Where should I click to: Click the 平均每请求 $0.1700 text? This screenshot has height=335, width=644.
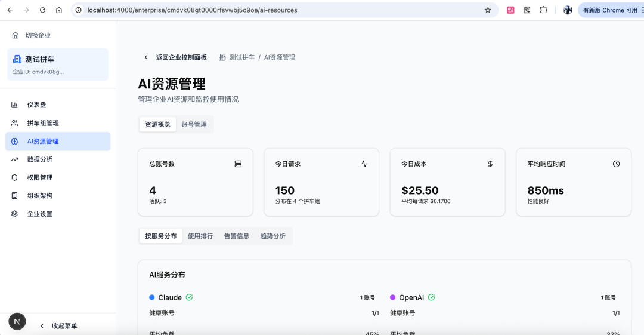point(426,201)
